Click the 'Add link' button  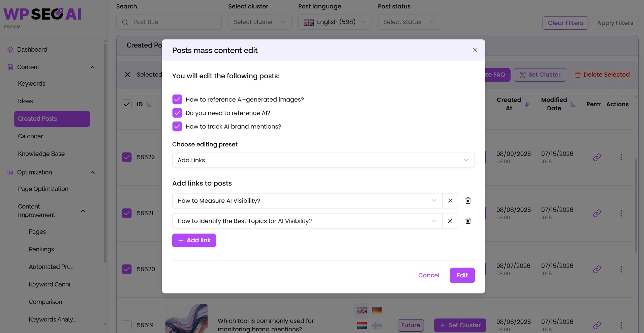(194, 240)
